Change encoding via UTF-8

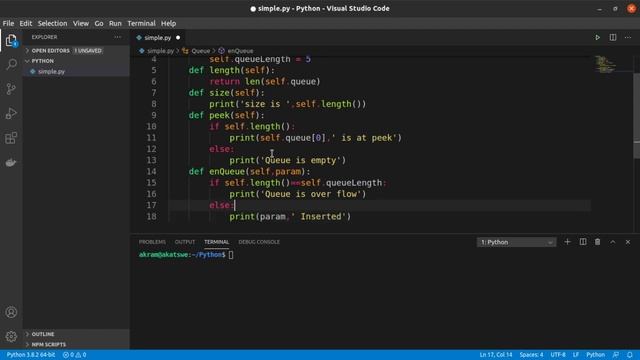point(558,355)
